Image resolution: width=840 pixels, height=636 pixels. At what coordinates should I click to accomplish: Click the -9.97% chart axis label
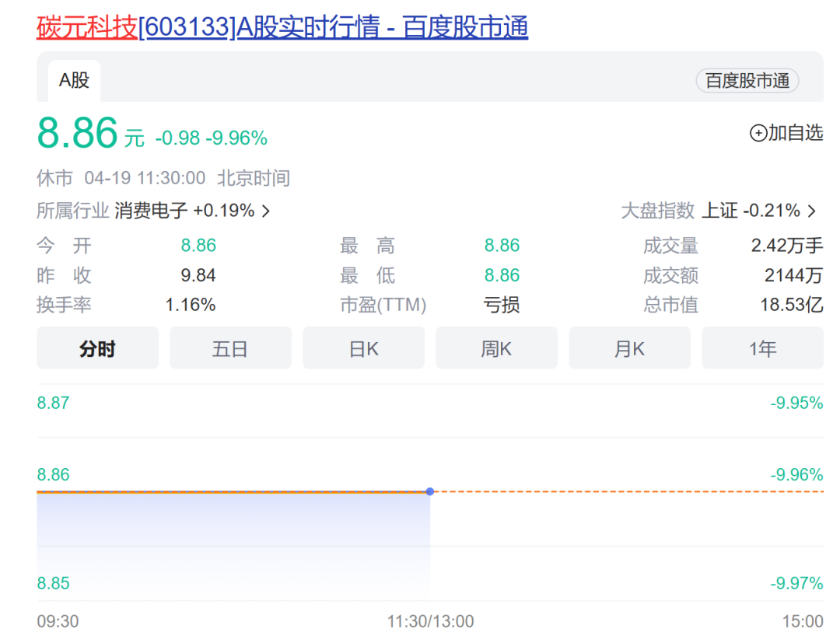[x=796, y=583]
